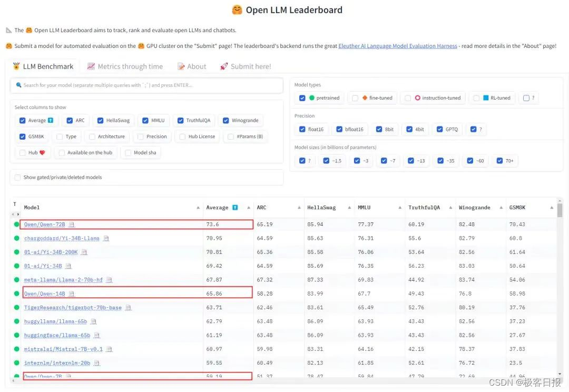Viewport: 569px width, 392px height.
Task: Open the Eleuther AI Language Model Evaluation Harness link
Action: pyautogui.click(x=398, y=46)
